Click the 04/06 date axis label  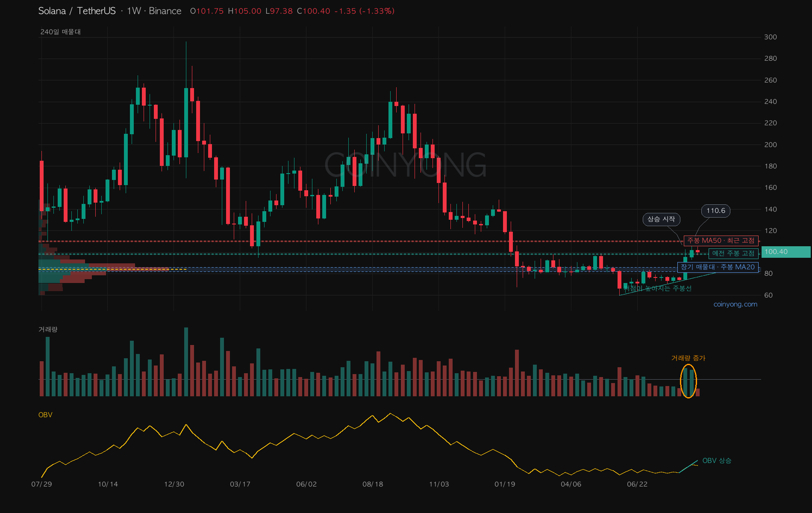tap(571, 484)
